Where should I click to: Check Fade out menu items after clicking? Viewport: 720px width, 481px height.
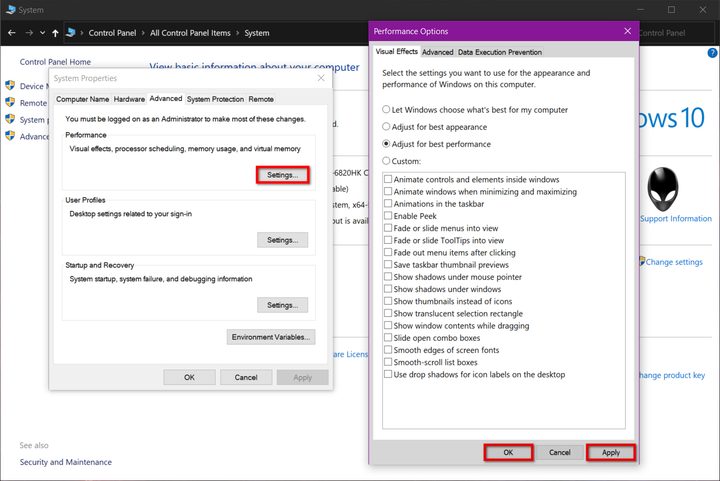tap(388, 252)
